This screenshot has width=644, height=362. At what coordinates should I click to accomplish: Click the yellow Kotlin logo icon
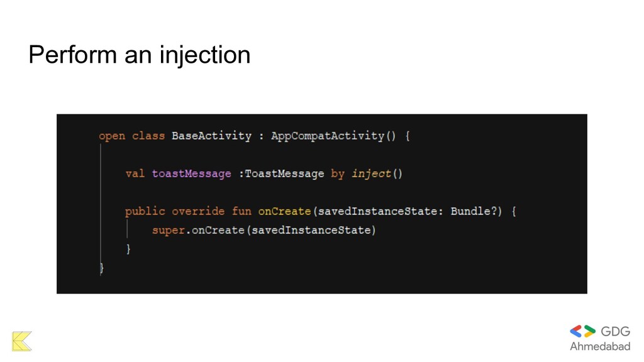pyautogui.click(x=22, y=341)
